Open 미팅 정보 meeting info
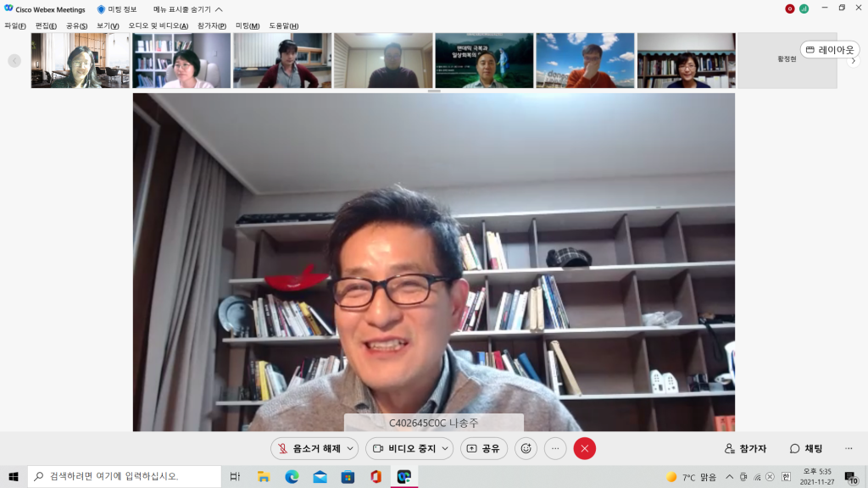 click(x=117, y=9)
